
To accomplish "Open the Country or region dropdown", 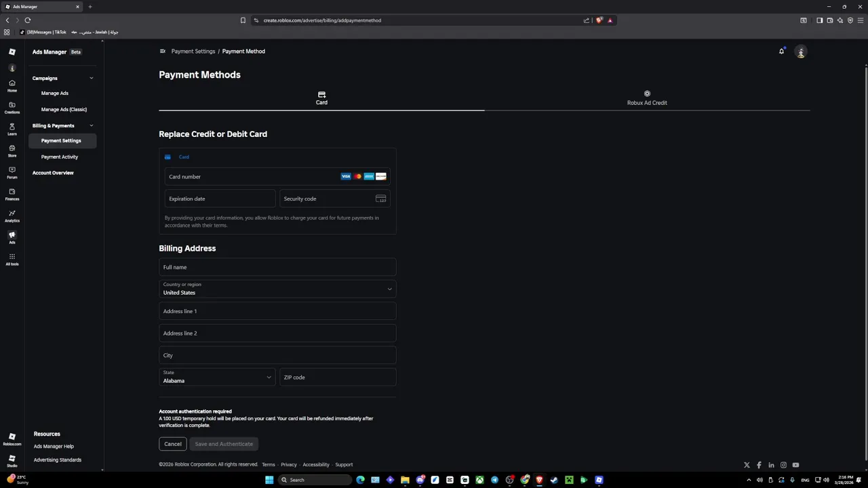I will [x=277, y=289].
